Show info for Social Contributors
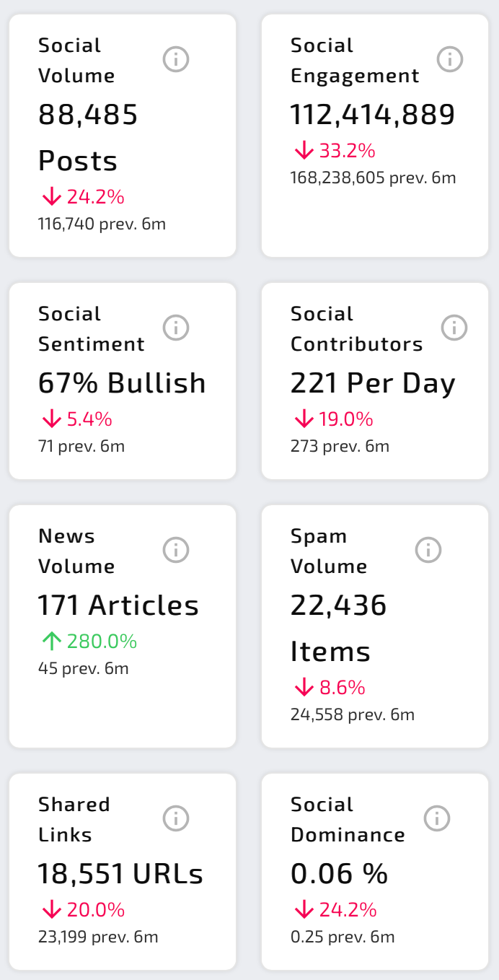Viewport: 499px width, 980px height. click(454, 328)
